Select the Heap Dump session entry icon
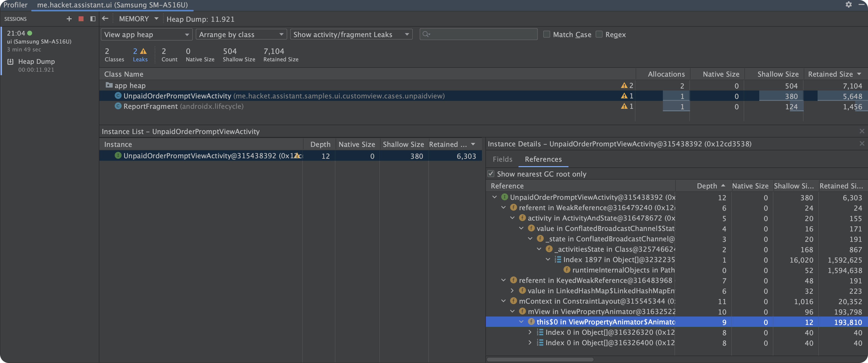Image resolution: width=868 pixels, height=363 pixels. click(x=10, y=62)
